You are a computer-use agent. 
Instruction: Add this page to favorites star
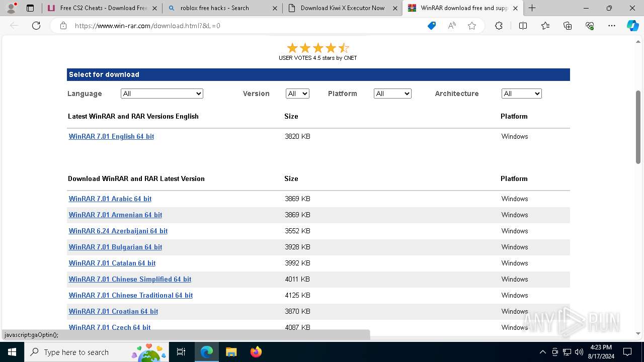click(472, 26)
